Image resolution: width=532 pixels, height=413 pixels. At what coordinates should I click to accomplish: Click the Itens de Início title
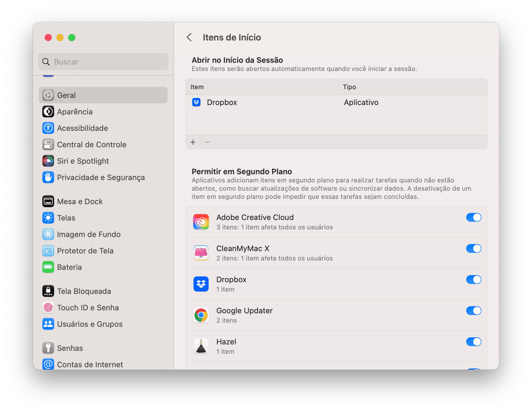[x=232, y=38]
